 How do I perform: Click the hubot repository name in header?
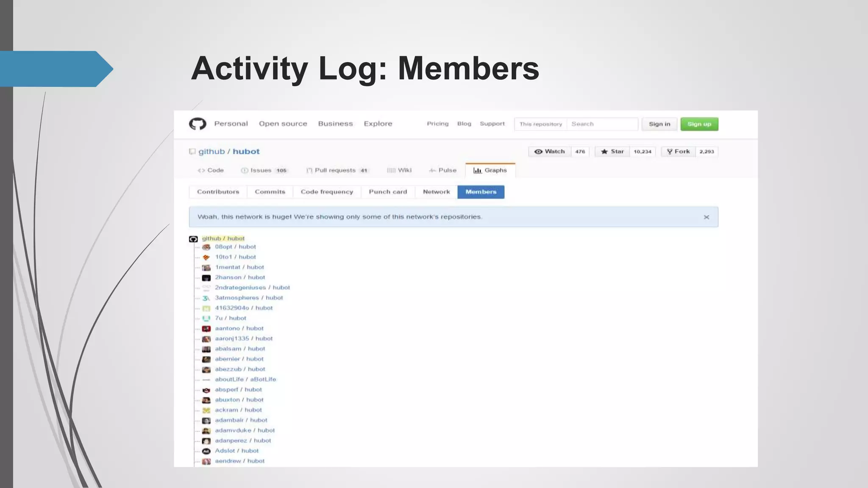point(246,152)
